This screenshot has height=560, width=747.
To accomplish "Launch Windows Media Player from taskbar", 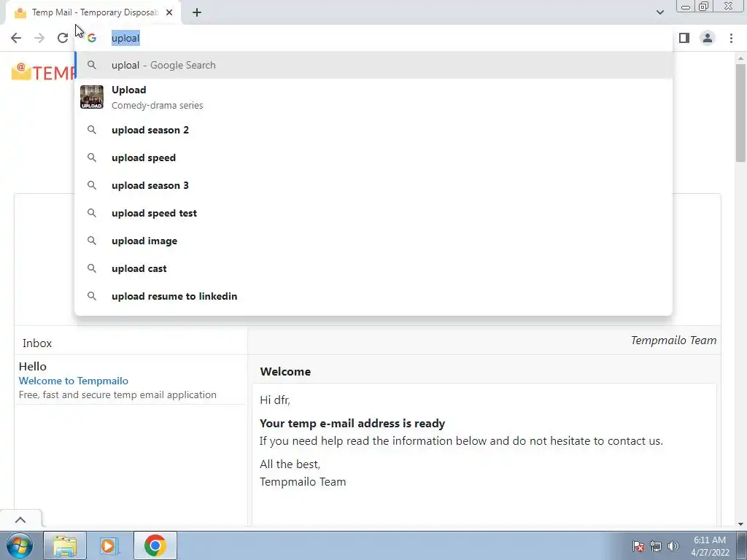I will click(x=108, y=545).
